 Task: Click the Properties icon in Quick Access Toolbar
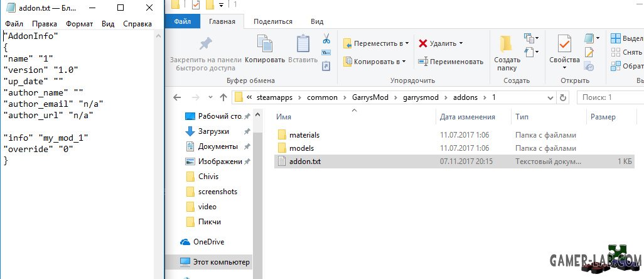click(196, 4)
